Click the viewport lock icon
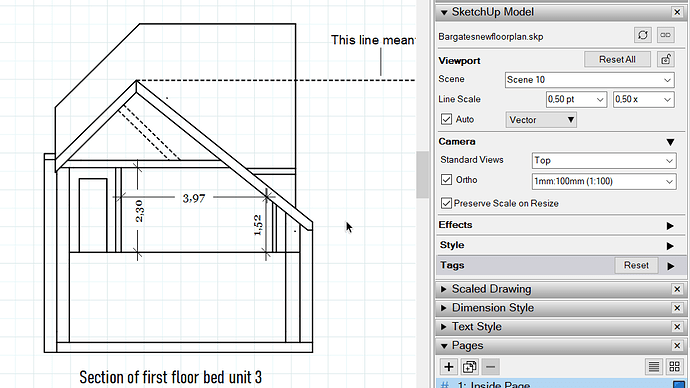Viewport: 690px width, 388px height. pyautogui.click(x=666, y=59)
